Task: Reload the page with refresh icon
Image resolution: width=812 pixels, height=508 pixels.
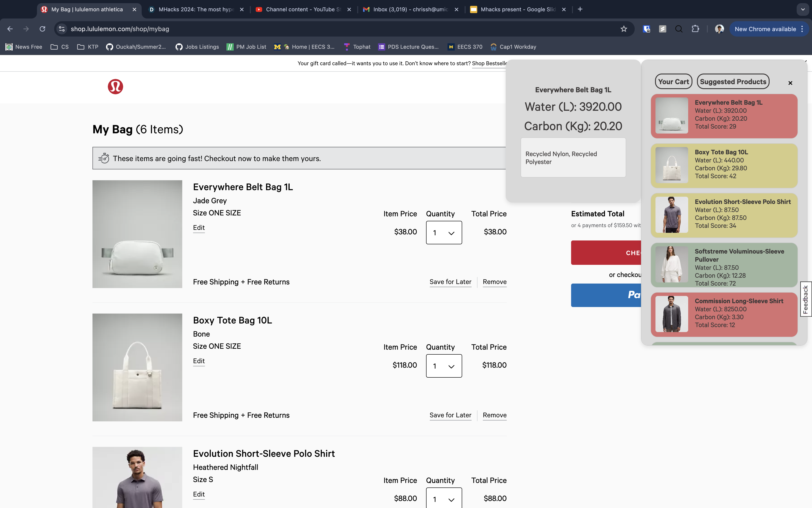Action: pos(42,29)
